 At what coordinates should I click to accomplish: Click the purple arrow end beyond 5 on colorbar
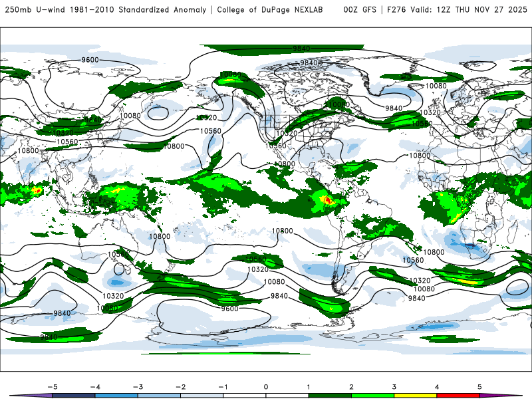coord(501,396)
